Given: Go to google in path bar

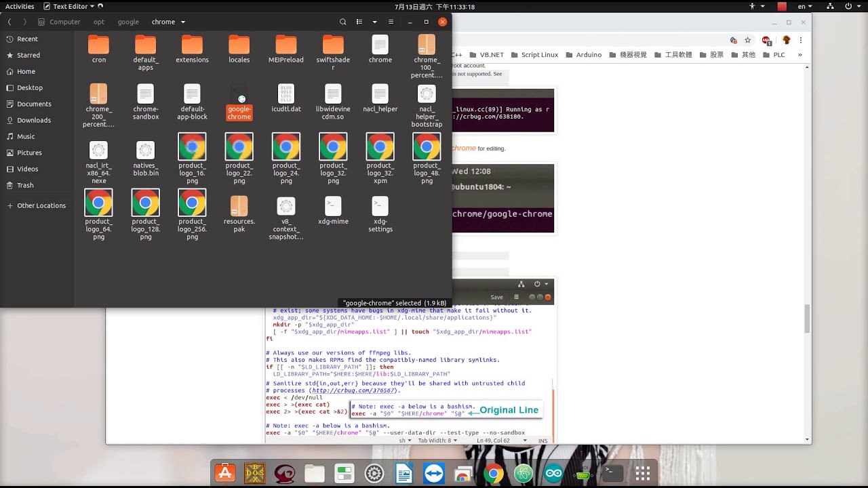Looking at the screenshot, I should tap(128, 22).
